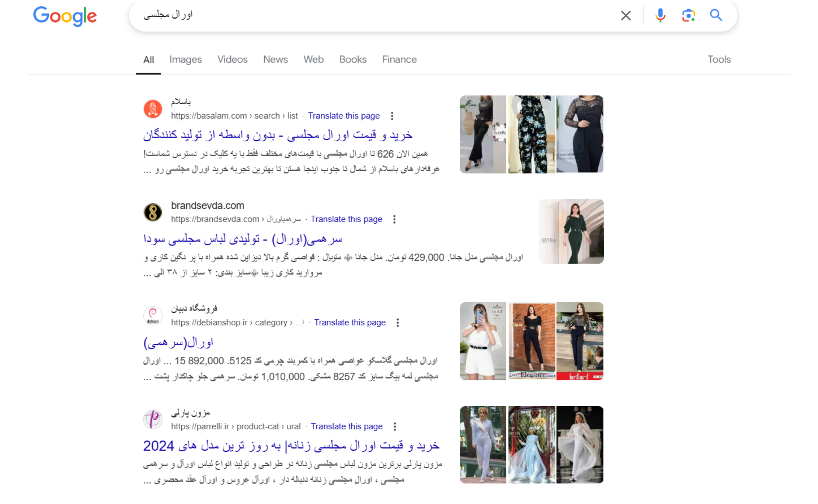Translate the basalam.com result page
The width and height of the screenshot is (818, 504).
(x=344, y=116)
